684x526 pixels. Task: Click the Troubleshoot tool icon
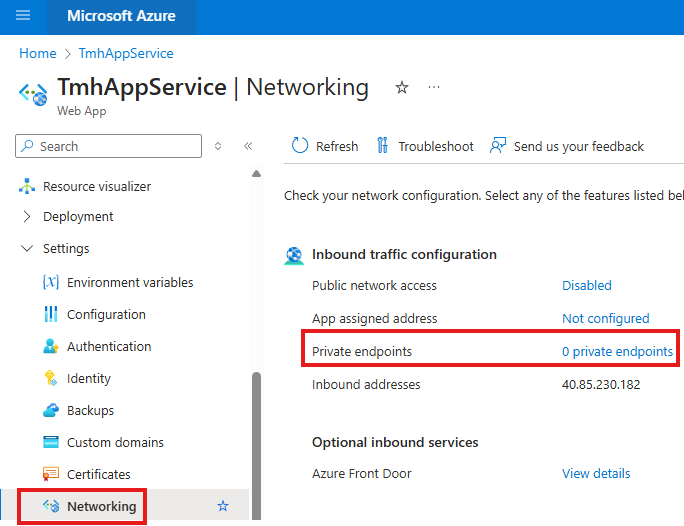coord(383,146)
